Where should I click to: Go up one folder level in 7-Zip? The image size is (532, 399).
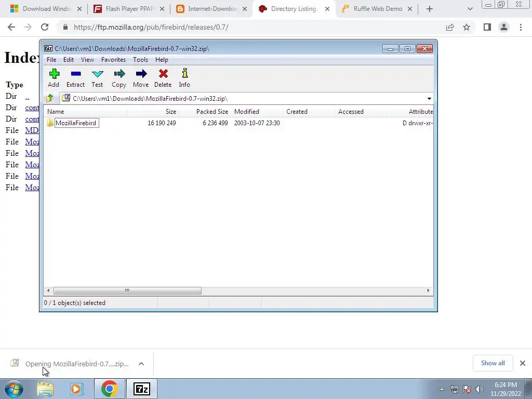(49, 98)
